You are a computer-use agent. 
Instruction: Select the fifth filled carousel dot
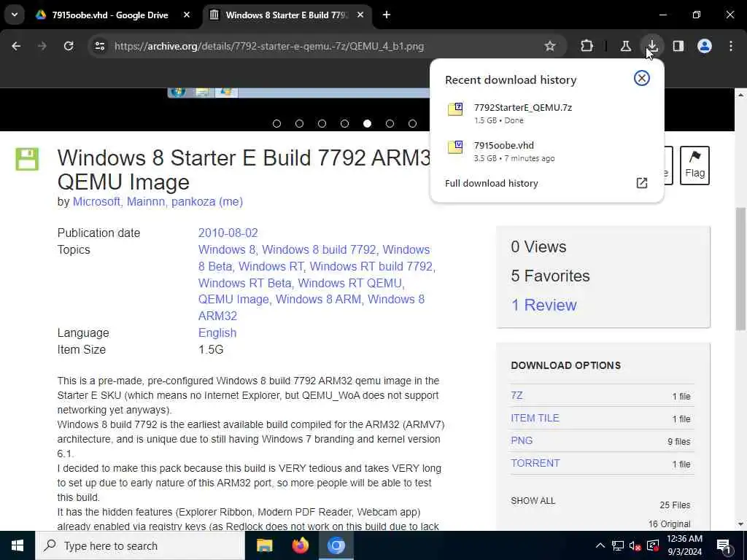367,124
